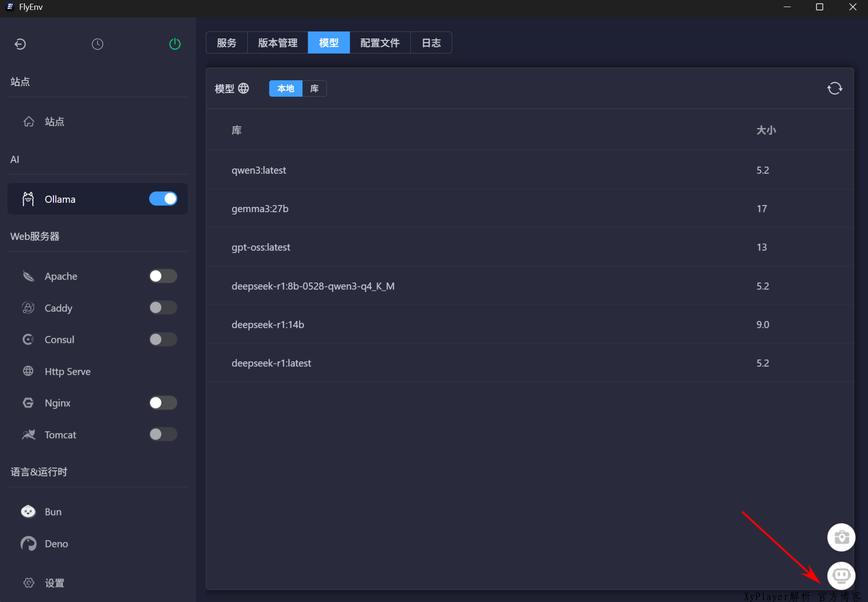Open 设置 from the sidebar
The height and width of the screenshot is (602, 868).
54,583
